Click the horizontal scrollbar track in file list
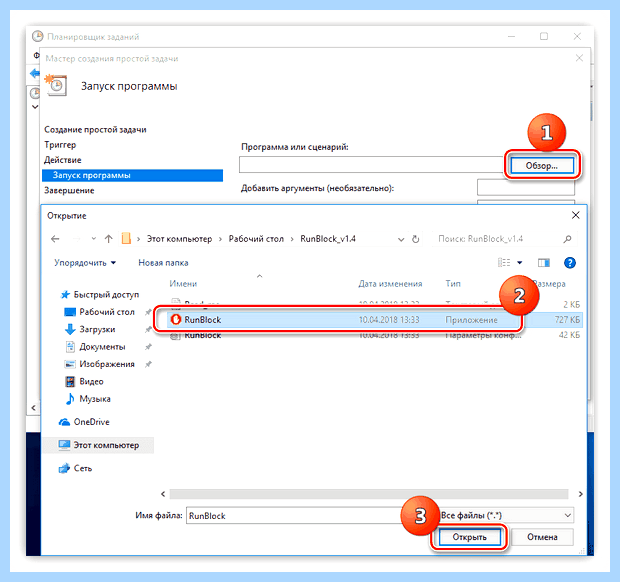 [369, 494]
